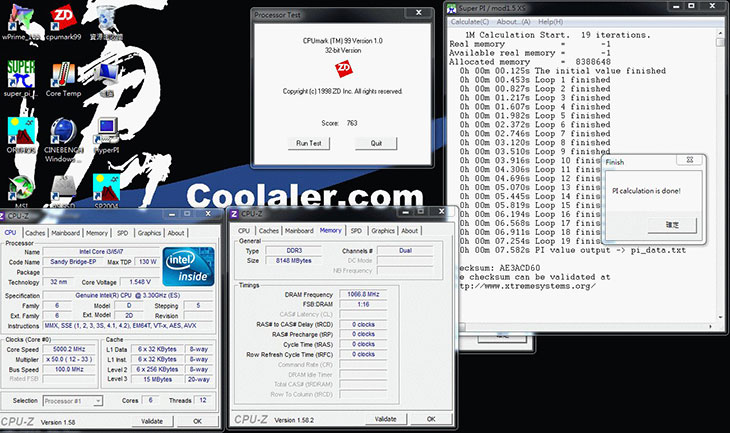Open Calculate menu in Super PI

tap(469, 22)
